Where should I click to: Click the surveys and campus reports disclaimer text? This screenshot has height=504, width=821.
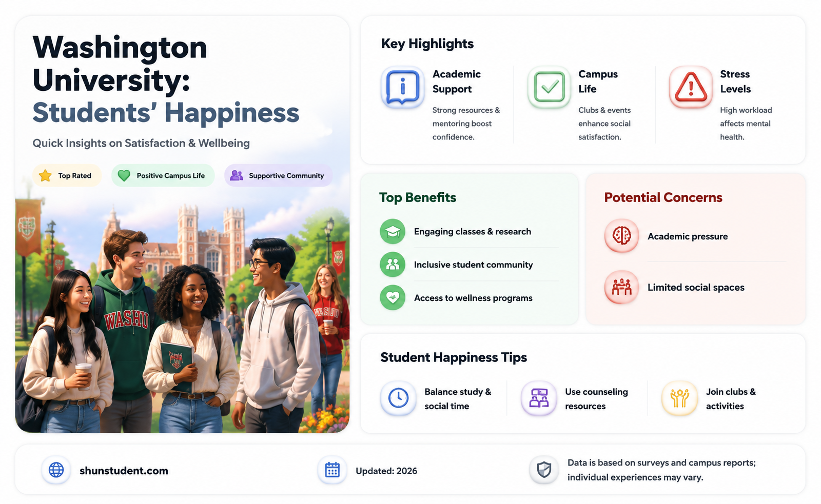point(661,470)
